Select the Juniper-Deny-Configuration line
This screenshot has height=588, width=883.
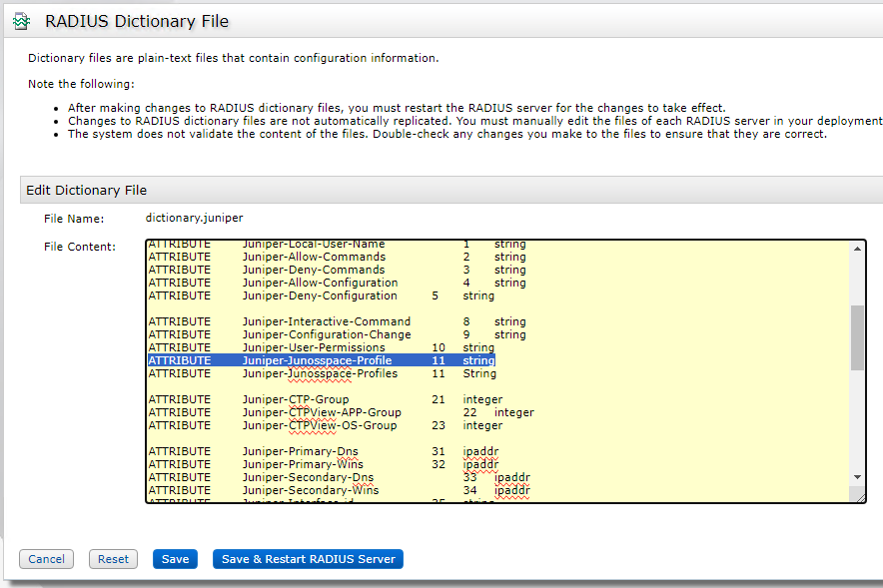pyautogui.click(x=320, y=295)
